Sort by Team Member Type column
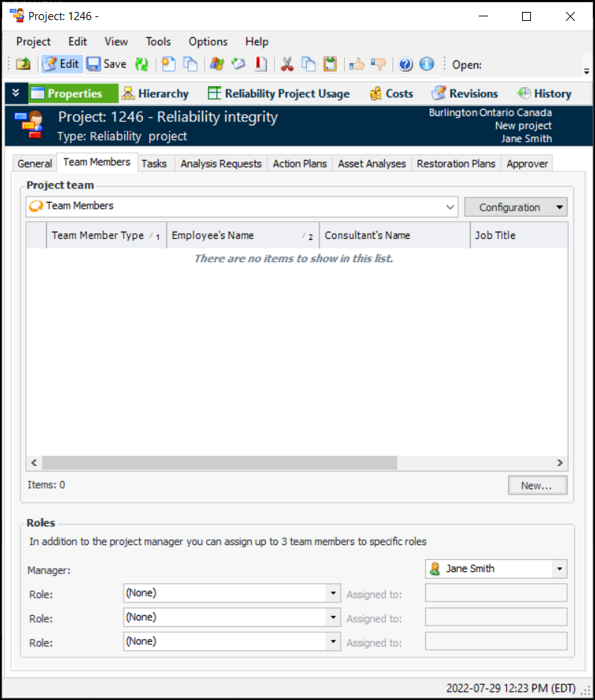 point(106,235)
